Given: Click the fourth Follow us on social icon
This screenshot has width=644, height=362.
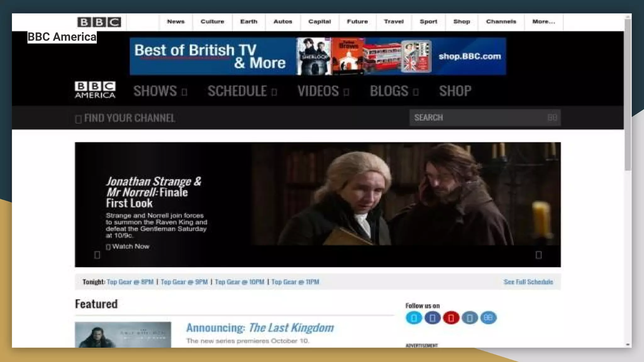Looking at the screenshot, I should (x=469, y=318).
